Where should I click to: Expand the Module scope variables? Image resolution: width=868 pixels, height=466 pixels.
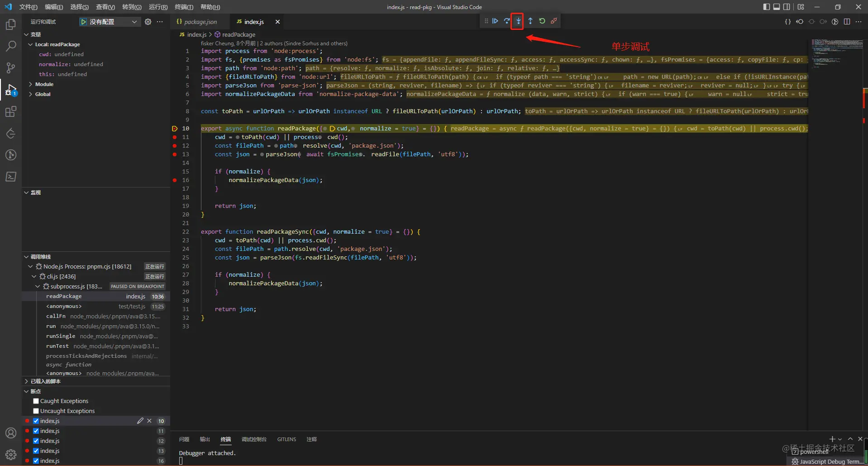[44, 84]
